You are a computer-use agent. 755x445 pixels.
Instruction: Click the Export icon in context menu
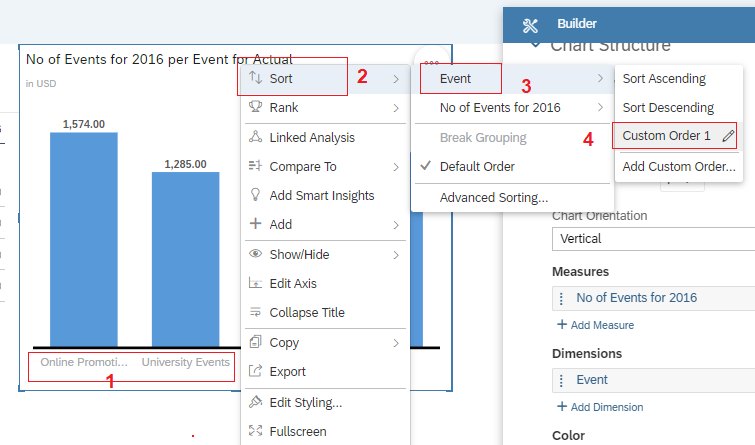[x=255, y=372]
